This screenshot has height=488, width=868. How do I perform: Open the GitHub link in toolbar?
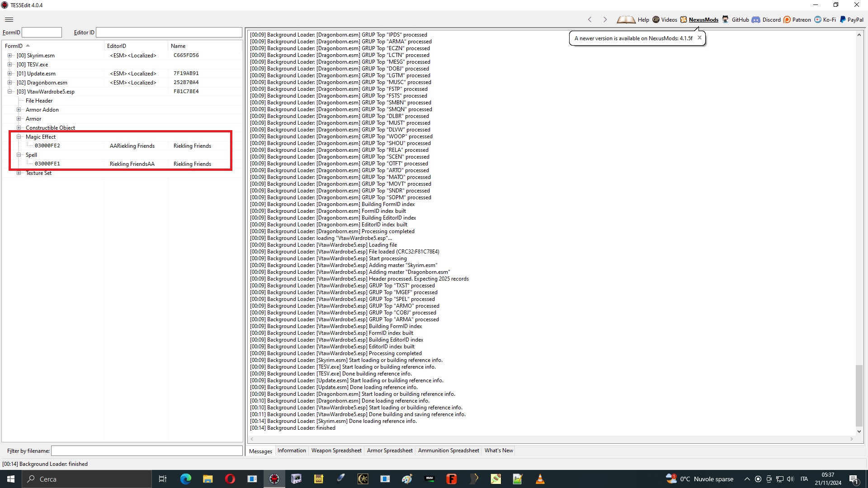736,19
